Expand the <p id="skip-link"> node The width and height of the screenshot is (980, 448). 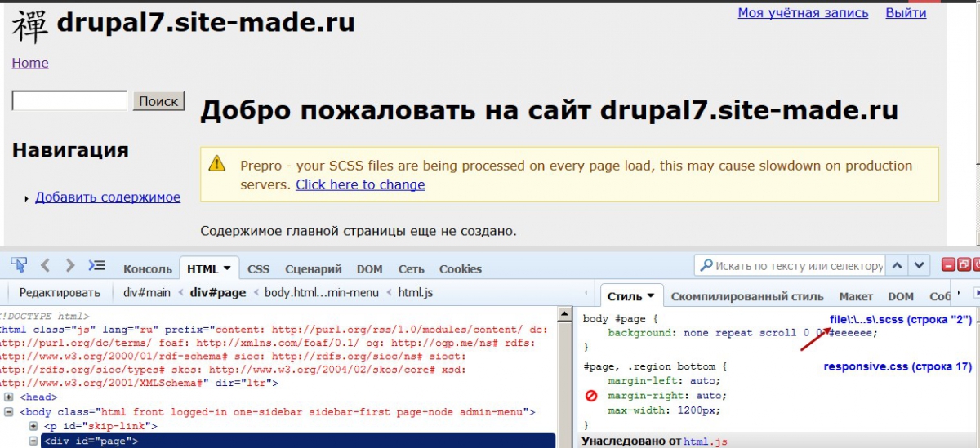pos(33,426)
